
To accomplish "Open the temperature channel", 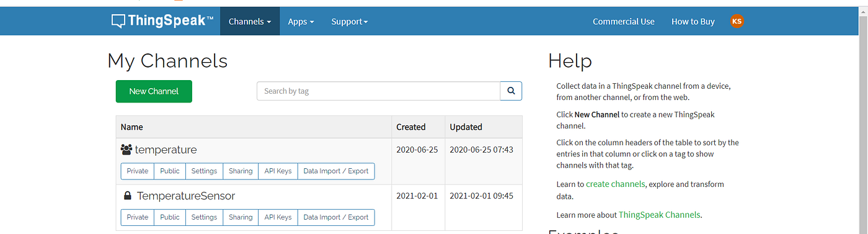I will coord(166,150).
